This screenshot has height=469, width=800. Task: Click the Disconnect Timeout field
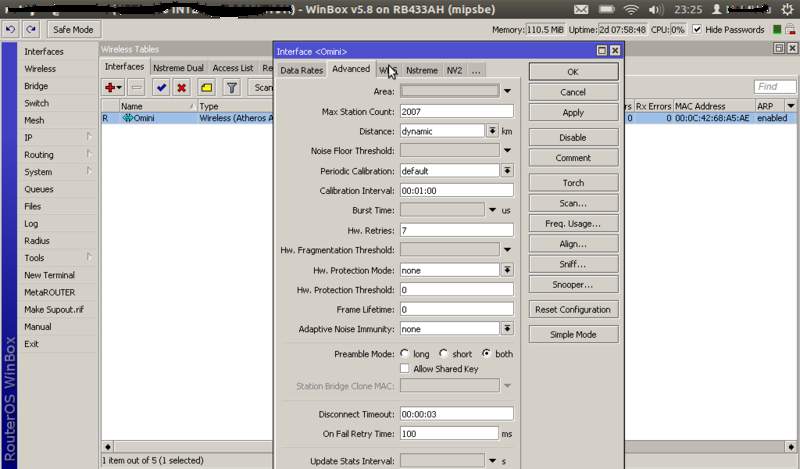(x=456, y=414)
